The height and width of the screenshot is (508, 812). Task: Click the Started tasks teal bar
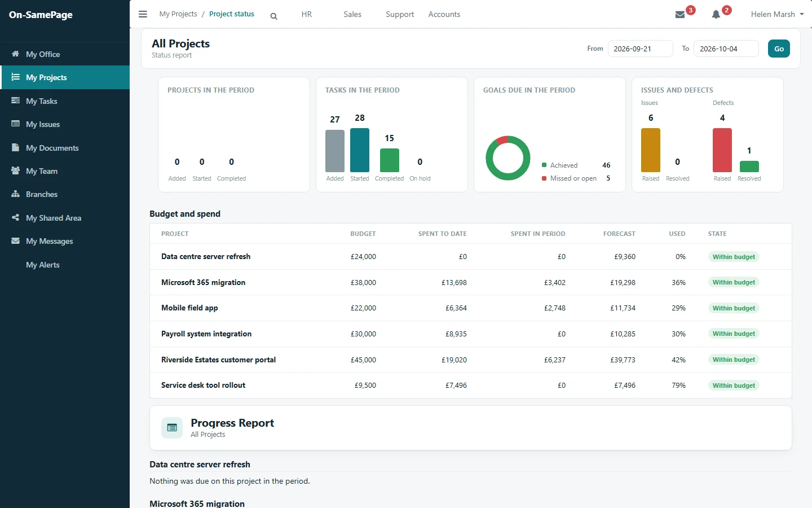(360, 150)
